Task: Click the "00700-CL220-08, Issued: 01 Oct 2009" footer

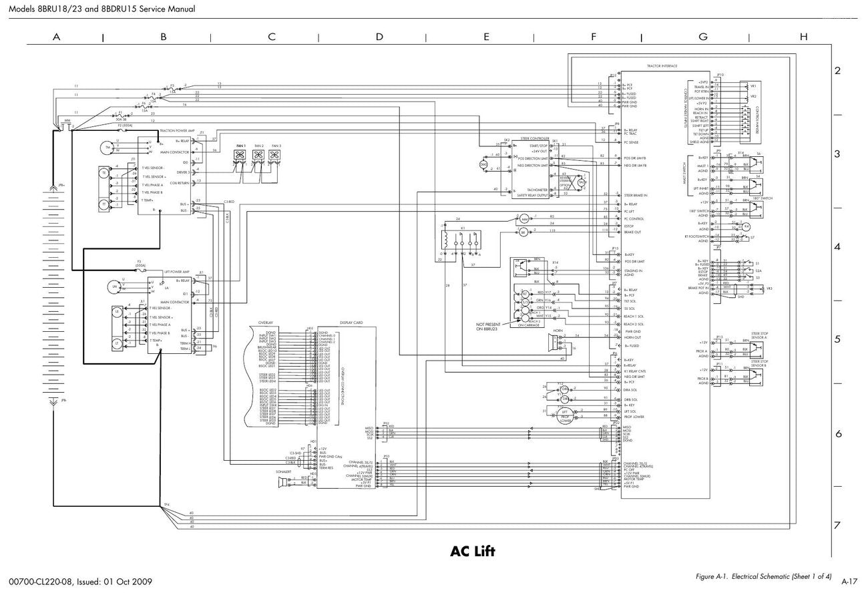Action: tap(80, 582)
